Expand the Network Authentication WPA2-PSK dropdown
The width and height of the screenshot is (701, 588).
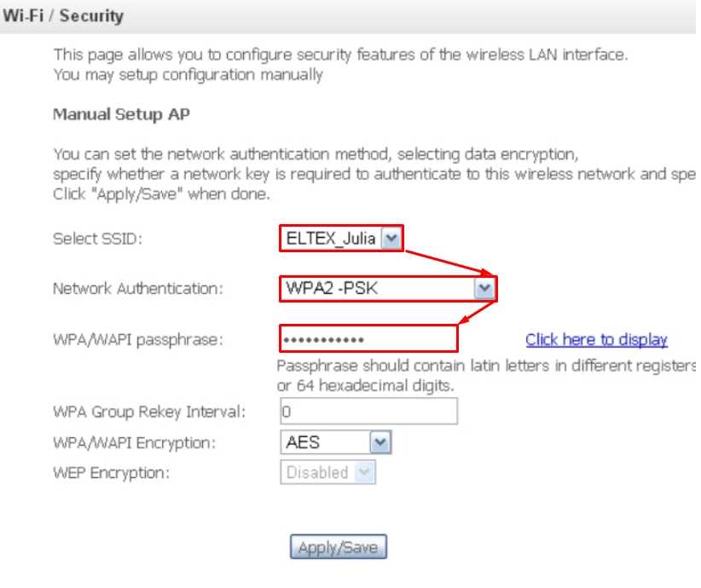pos(387,289)
